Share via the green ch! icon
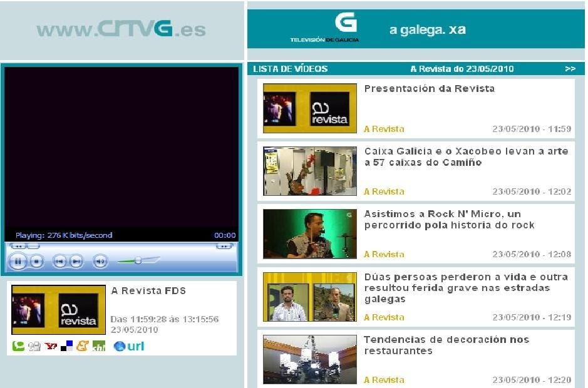The width and height of the screenshot is (588, 388). pyautogui.click(x=99, y=346)
